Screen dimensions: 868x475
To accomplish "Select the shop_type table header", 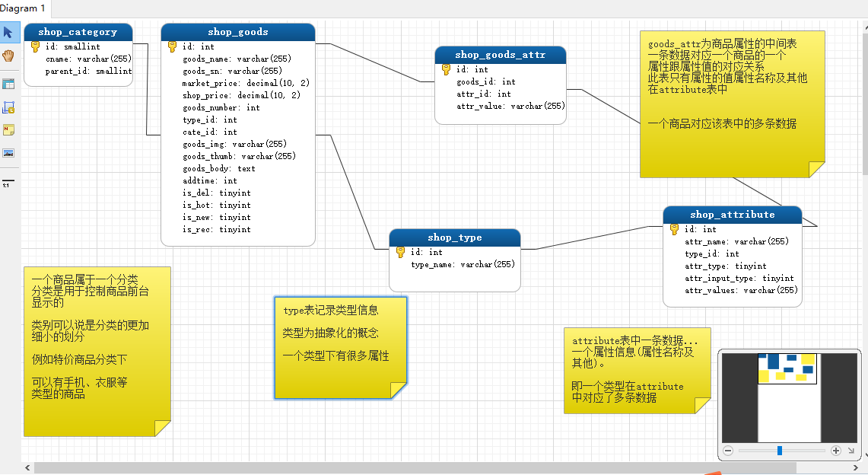I will [454, 237].
